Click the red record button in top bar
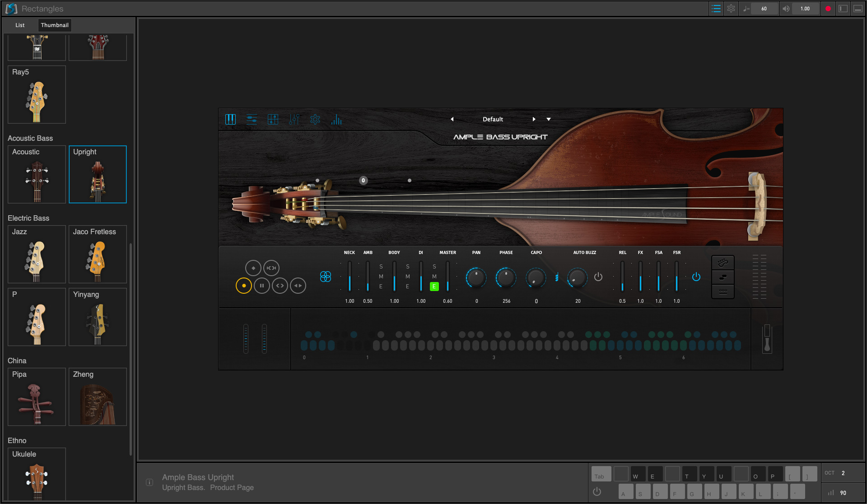Viewport: 867px width, 504px height. (x=828, y=9)
